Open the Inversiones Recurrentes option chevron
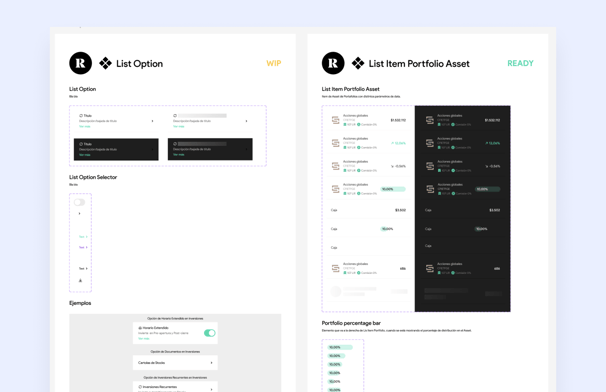606x392 pixels. click(211, 389)
